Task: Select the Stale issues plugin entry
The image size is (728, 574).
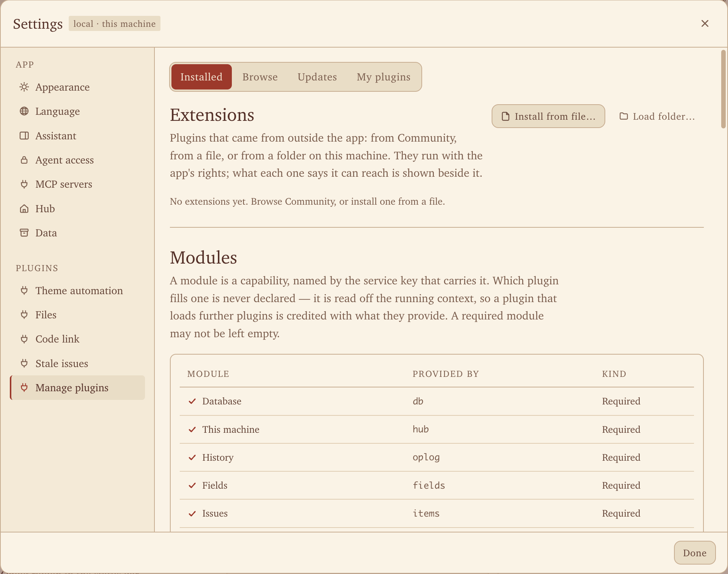Action: (x=77, y=363)
